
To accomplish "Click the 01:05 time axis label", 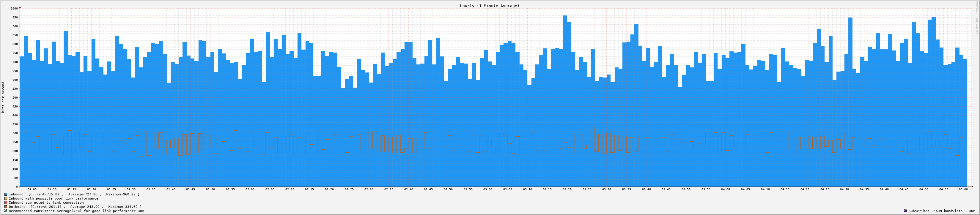I will pyautogui.click(x=32, y=189).
